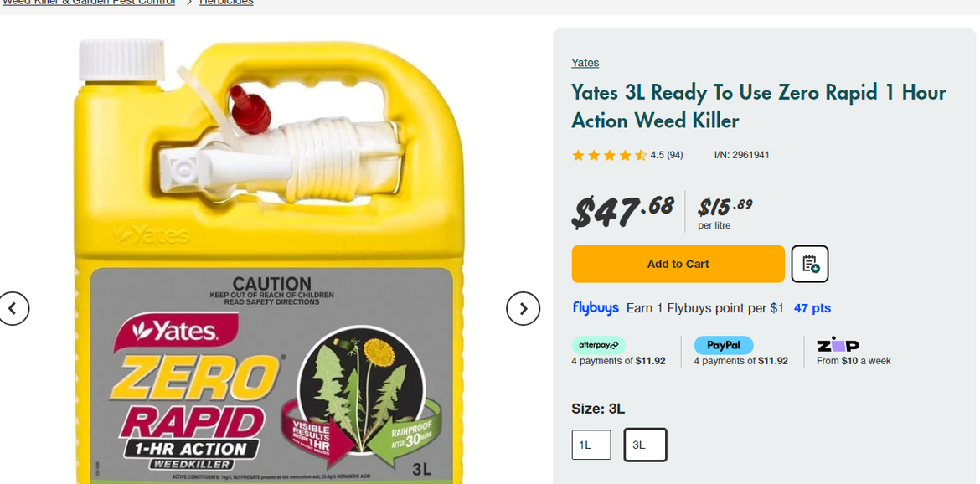The image size is (980, 484).
Task: Click the $47.68 product price
Action: 622,211
